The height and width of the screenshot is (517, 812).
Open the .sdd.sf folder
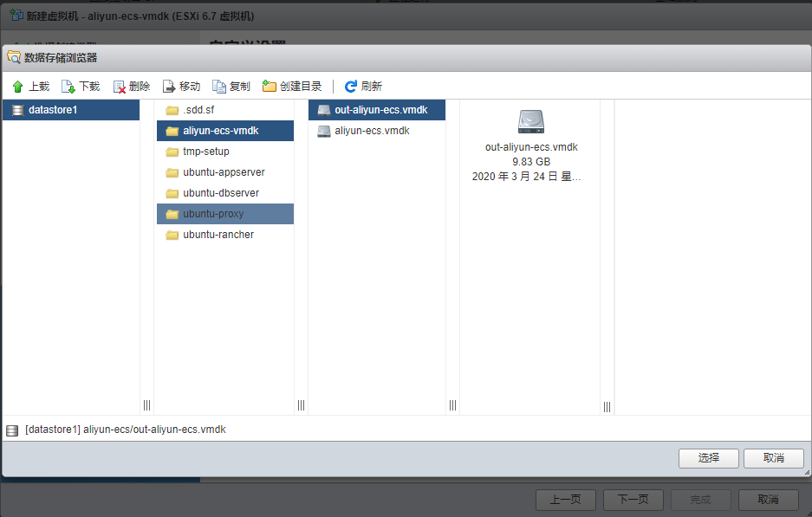pyautogui.click(x=198, y=110)
